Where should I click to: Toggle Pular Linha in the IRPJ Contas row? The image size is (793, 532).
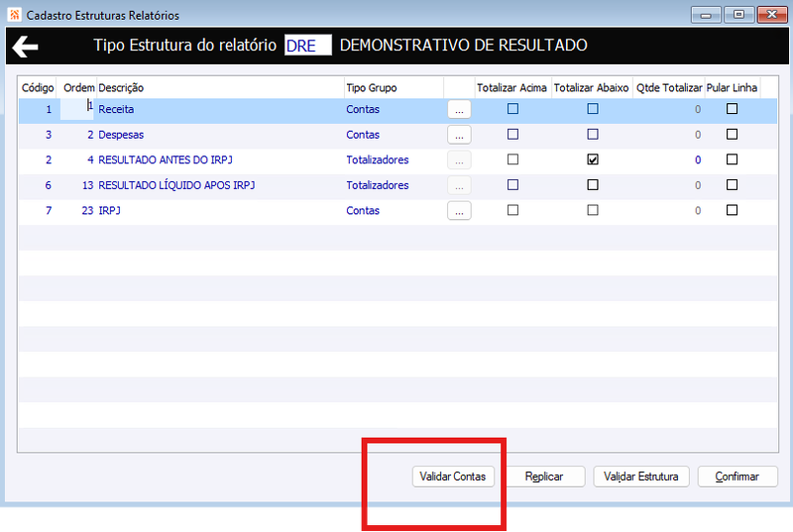point(732,210)
